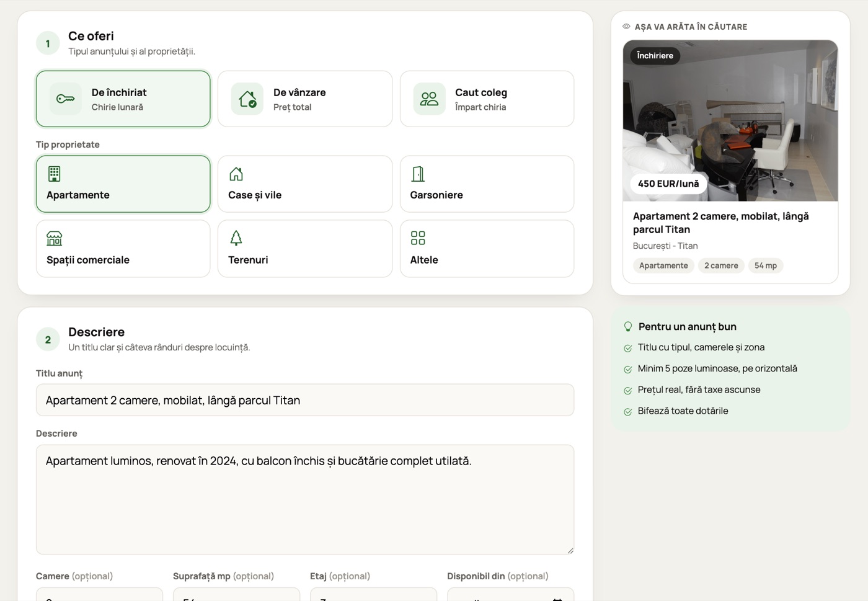Click the eye icon beside Așa va arăta
The height and width of the screenshot is (601, 868).
coord(626,27)
